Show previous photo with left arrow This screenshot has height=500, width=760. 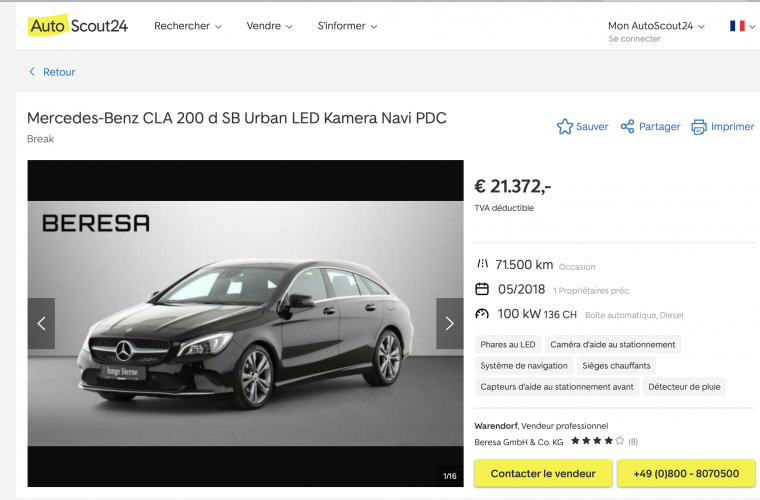tap(41, 323)
